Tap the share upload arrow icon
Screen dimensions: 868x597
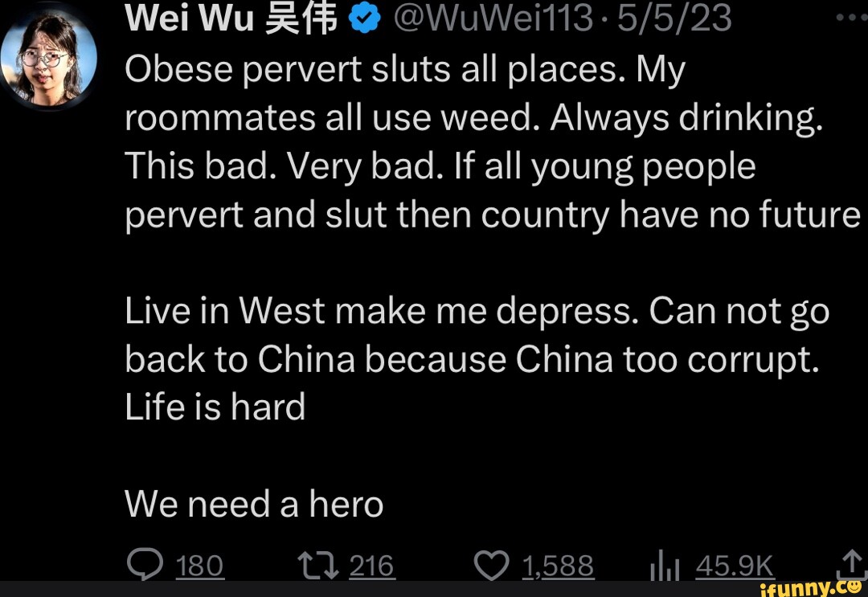click(x=851, y=565)
